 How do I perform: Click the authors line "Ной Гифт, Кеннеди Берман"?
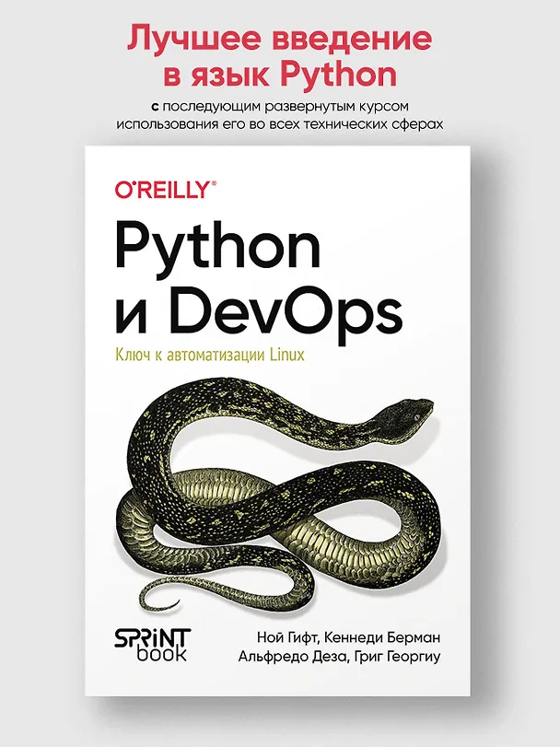tap(348, 637)
